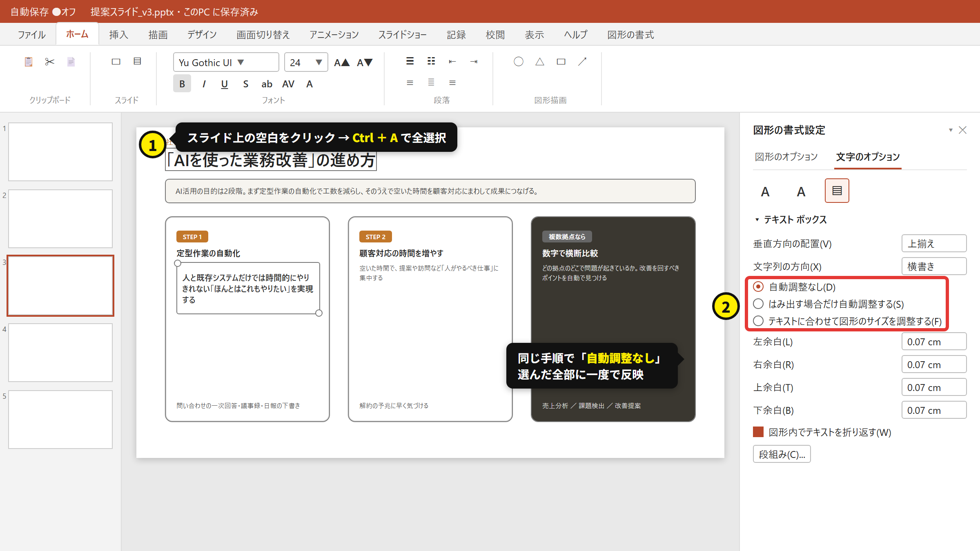Toggle Underline formatting U
Image resolution: width=980 pixels, height=551 pixels.
[224, 84]
